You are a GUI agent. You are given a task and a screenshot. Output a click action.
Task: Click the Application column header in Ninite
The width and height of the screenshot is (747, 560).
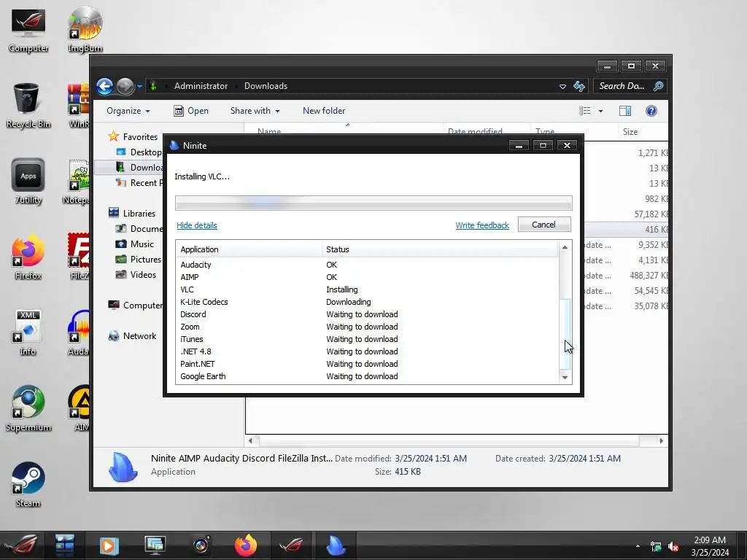[249, 249]
